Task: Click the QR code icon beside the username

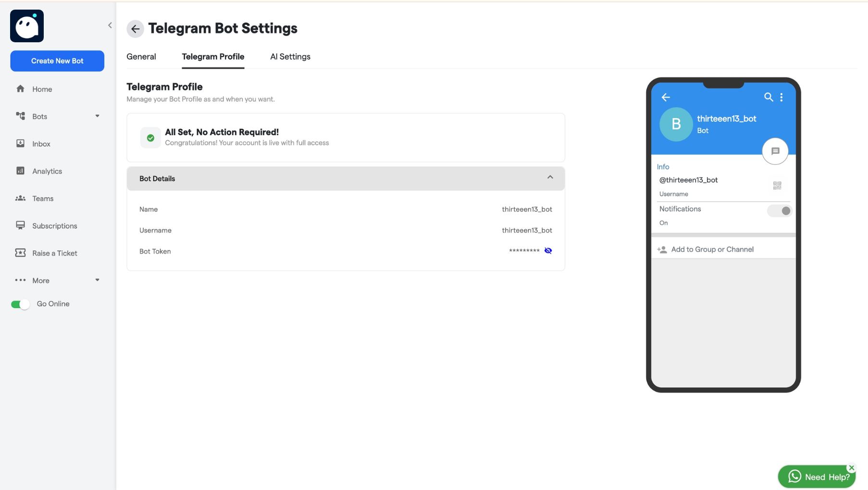Action: (x=777, y=185)
